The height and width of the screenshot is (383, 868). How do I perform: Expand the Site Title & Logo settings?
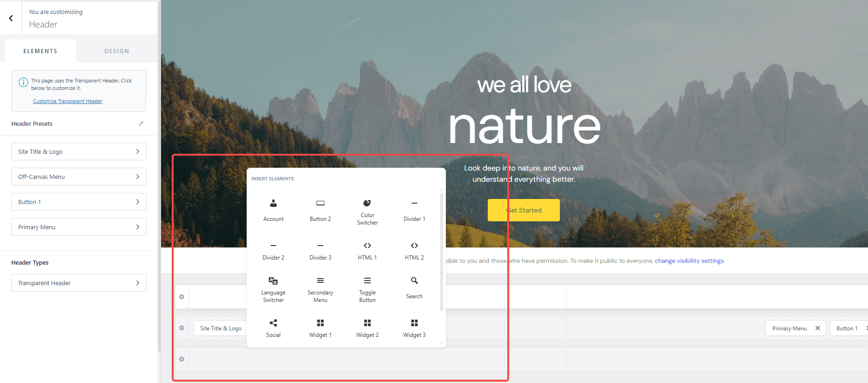pyautogui.click(x=79, y=151)
